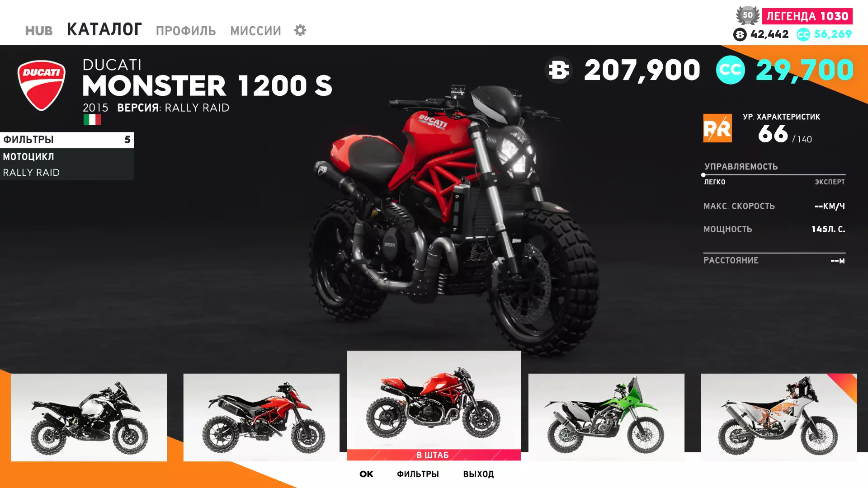The width and height of the screenshot is (868, 488).
Task: Click the level 50 badge icon
Action: pos(748,15)
